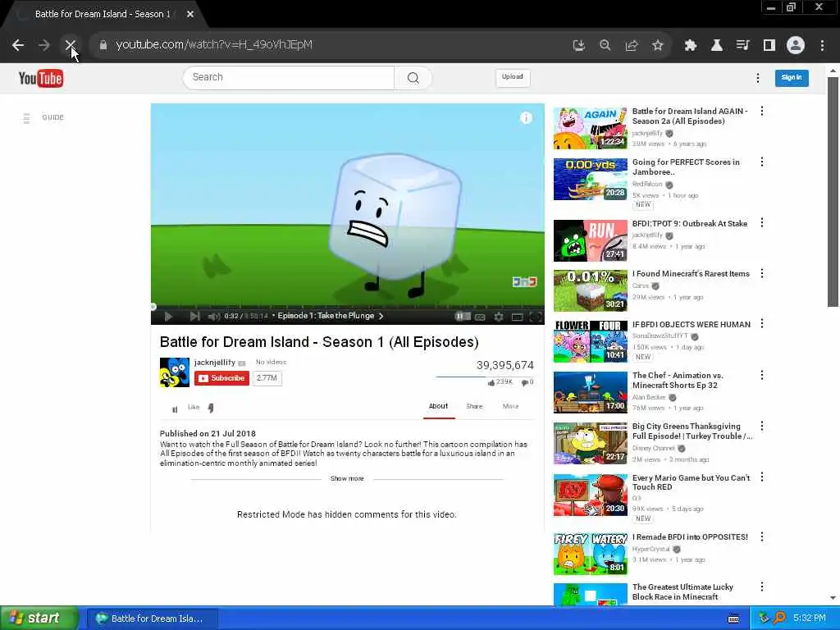Bookmark this page with the star icon
Screen dimensions: 840x630
(x=658, y=46)
